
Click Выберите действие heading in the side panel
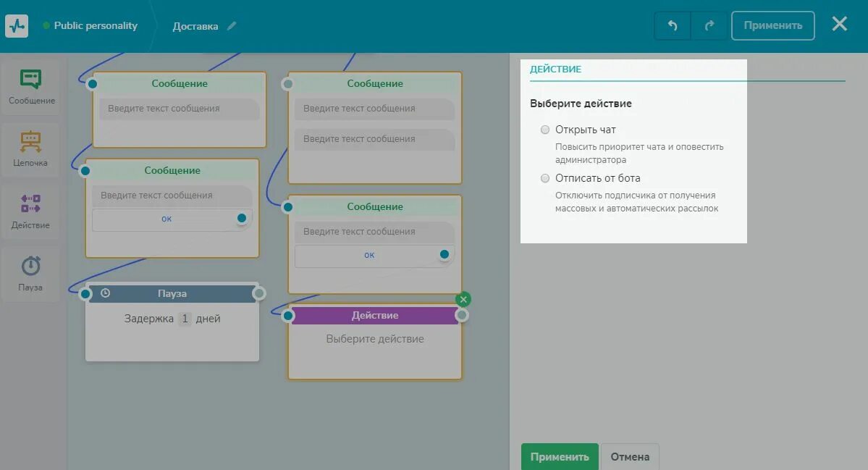click(x=581, y=104)
